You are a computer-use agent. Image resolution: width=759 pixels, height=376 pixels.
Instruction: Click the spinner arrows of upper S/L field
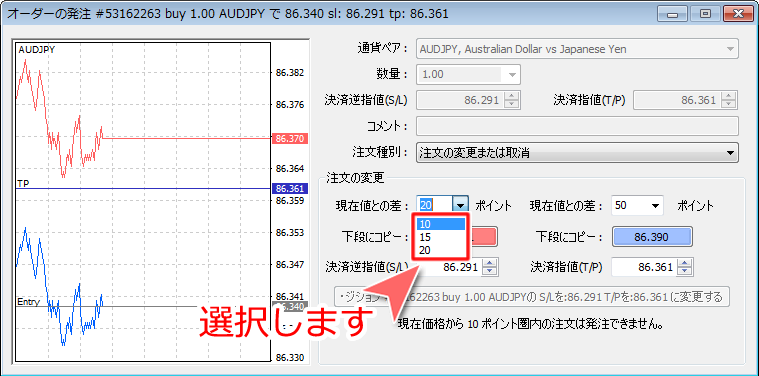(511, 100)
